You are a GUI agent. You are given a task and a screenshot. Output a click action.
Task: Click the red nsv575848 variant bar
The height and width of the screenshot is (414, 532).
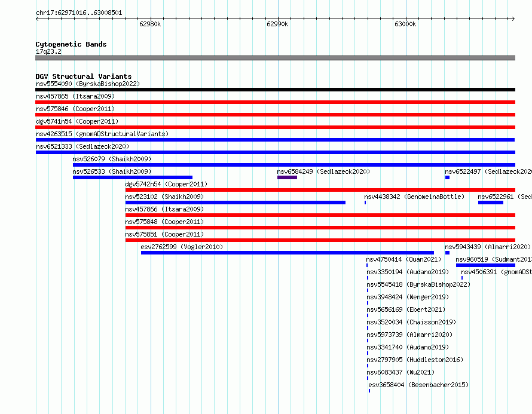tap(320, 228)
